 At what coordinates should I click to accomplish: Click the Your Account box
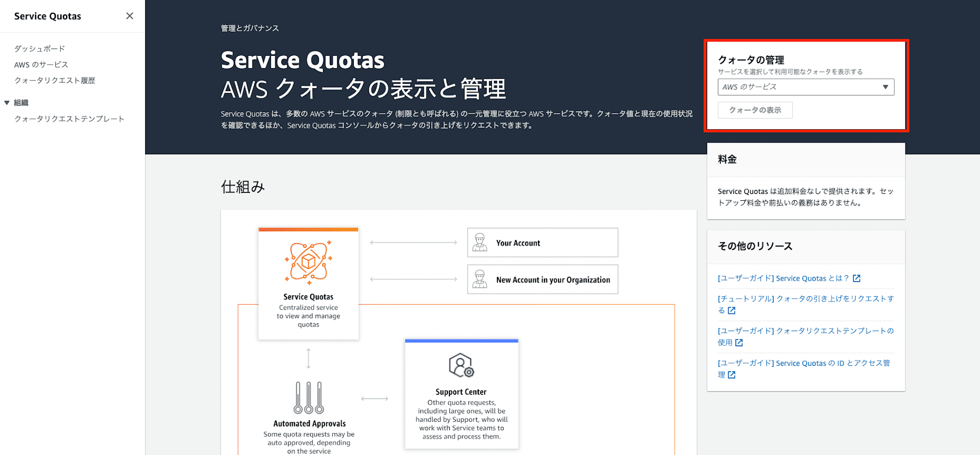pos(542,242)
